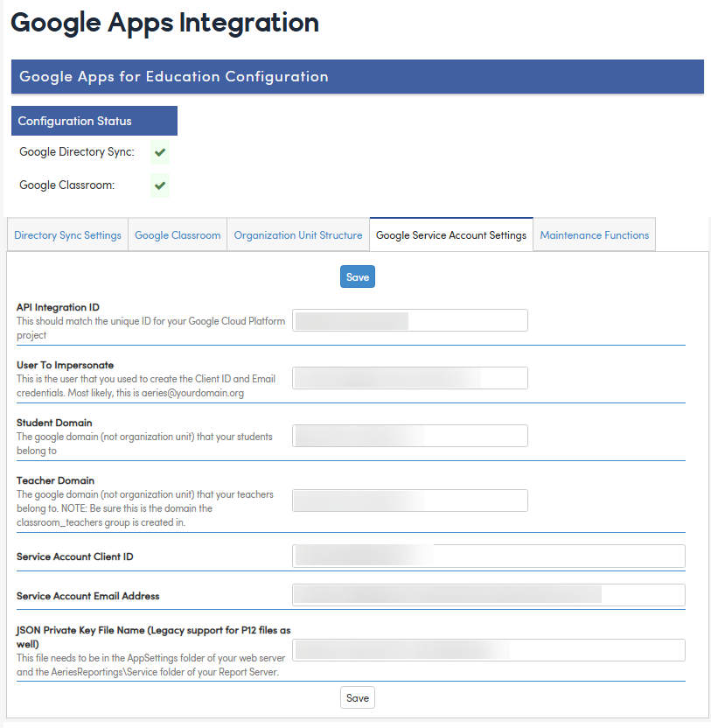Image resolution: width=711 pixels, height=728 pixels.
Task: Click the blue Save button at top
Action: (358, 276)
